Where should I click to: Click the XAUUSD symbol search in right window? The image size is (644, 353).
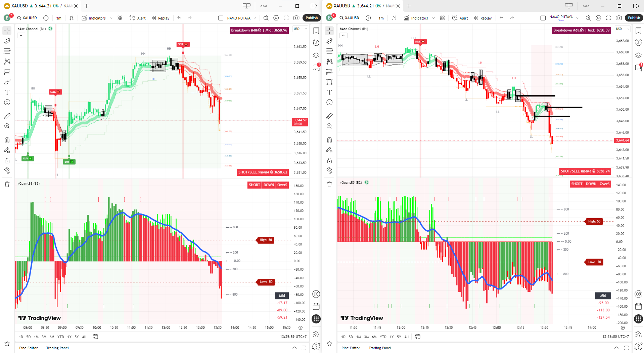coord(349,18)
